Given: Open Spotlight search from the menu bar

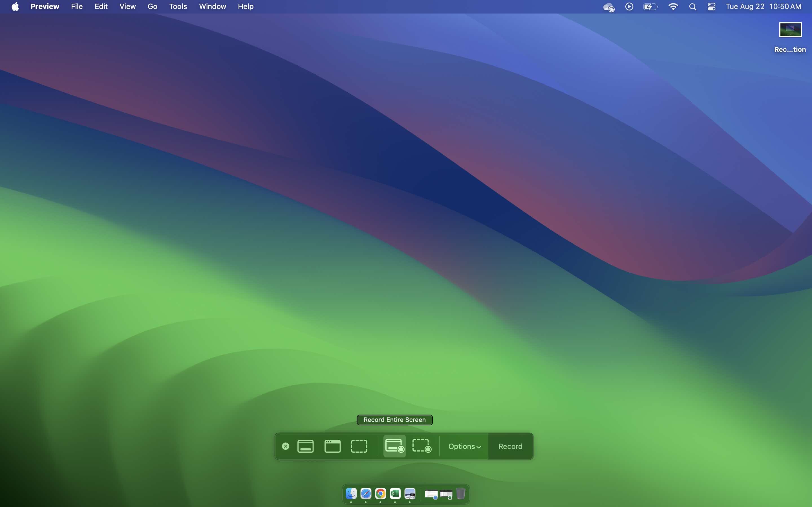Looking at the screenshot, I should [692, 6].
